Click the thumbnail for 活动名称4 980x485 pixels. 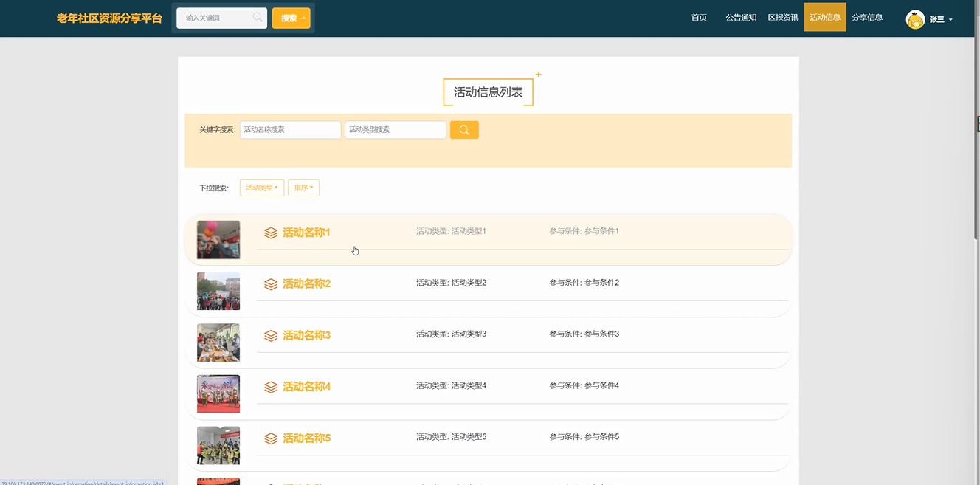pyautogui.click(x=218, y=394)
